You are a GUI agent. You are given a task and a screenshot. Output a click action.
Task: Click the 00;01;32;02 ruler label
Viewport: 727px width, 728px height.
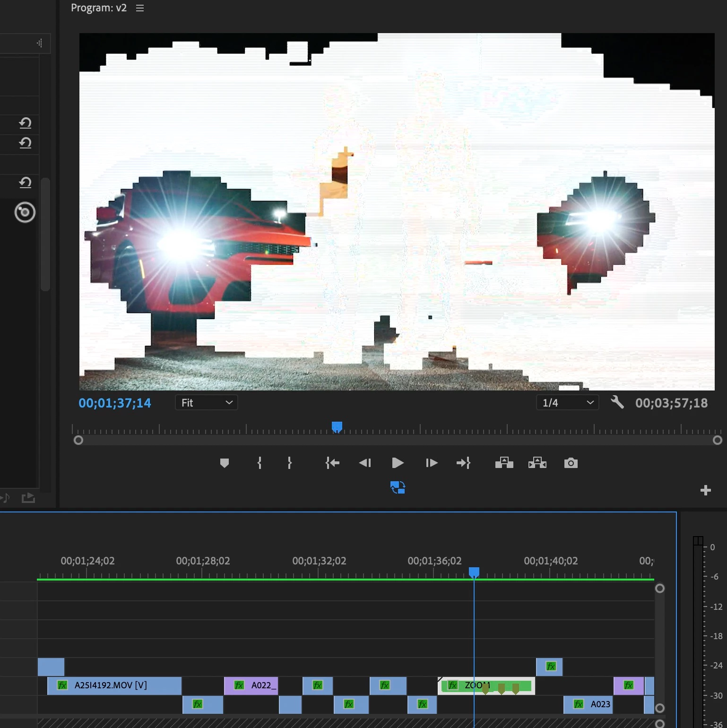click(x=319, y=561)
